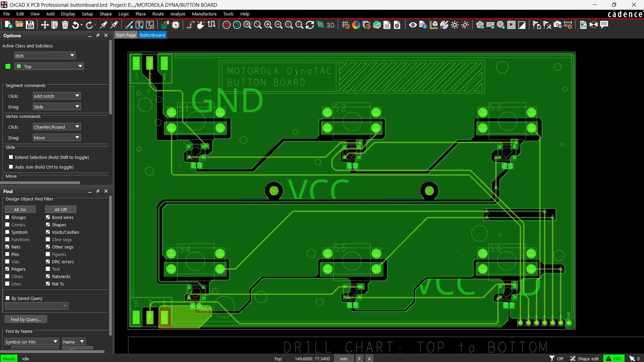Click the Unfix crossed pin icon

tap(114, 25)
